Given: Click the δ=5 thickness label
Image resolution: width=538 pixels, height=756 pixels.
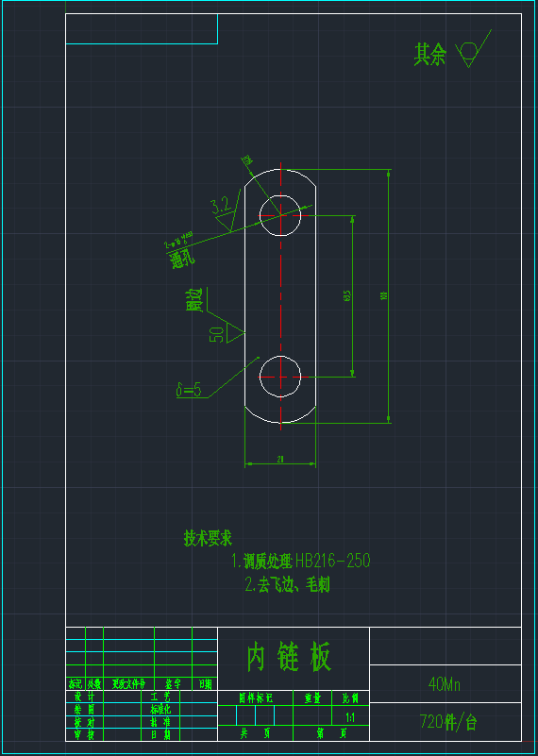Looking at the screenshot, I should click(189, 390).
